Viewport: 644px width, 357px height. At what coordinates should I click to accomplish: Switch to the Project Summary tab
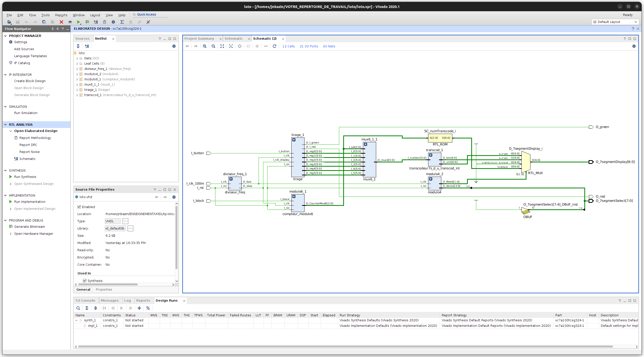coord(199,38)
